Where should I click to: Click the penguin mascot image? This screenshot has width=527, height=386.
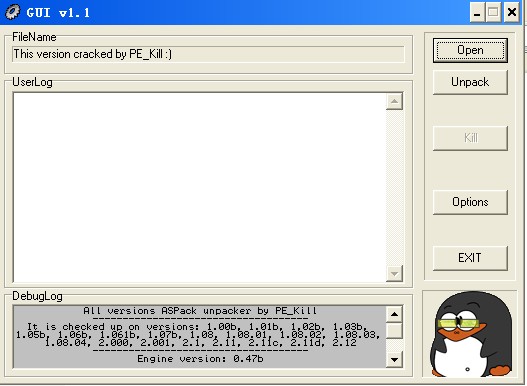[x=471, y=334]
